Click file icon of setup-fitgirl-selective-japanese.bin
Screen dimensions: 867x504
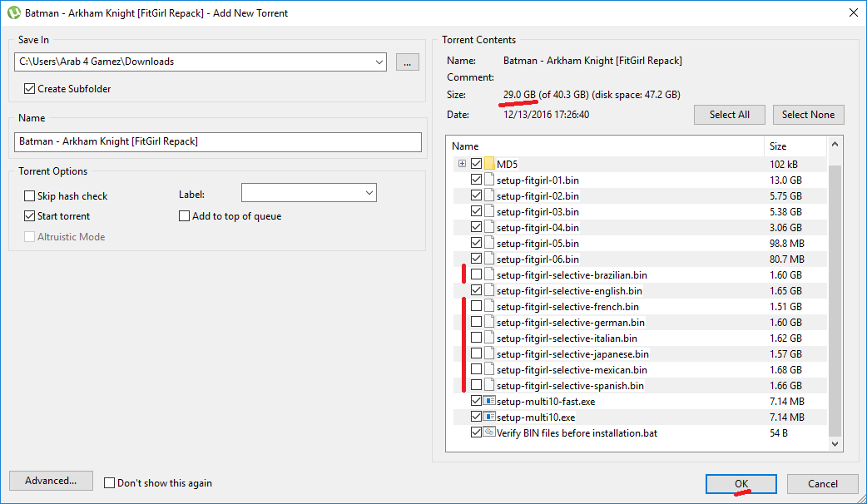coord(489,353)
